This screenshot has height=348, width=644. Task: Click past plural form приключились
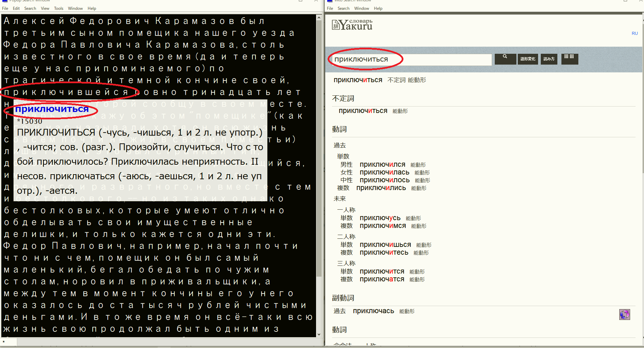point(381,188)
